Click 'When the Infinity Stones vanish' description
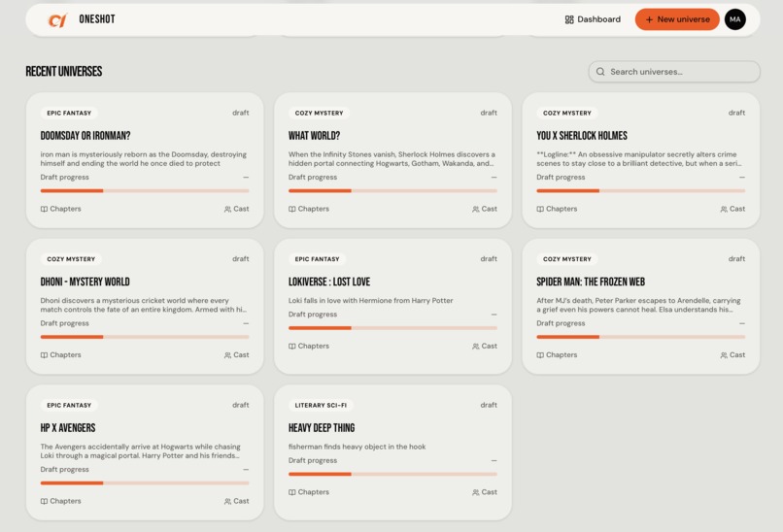Image resolution: width=783 pixels, height=532 pixels. coord(391,159)
